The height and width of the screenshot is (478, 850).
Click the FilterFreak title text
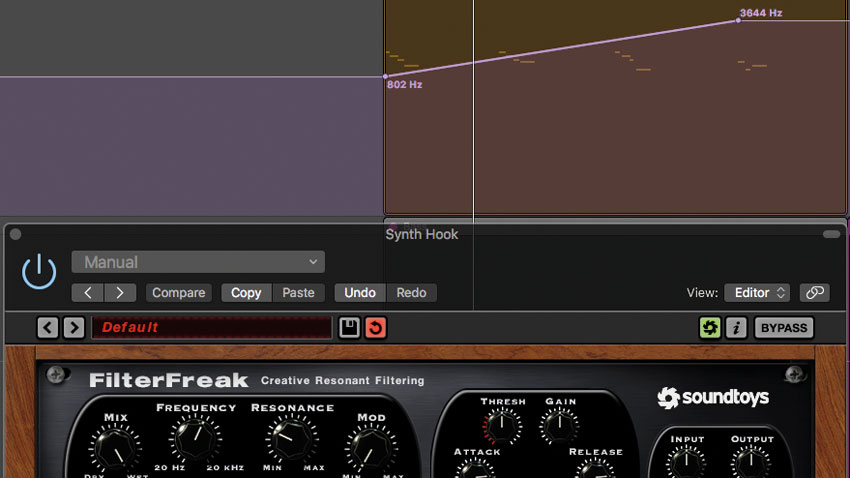point(169,380)
